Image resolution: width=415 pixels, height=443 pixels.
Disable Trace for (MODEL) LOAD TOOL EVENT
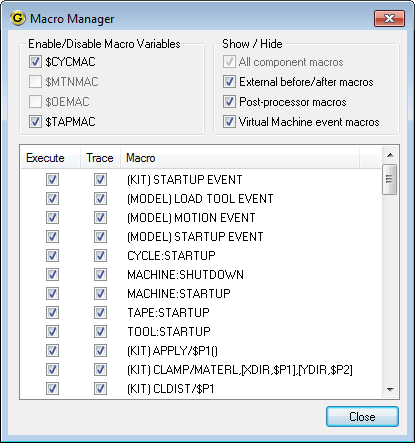pos(100,199)
